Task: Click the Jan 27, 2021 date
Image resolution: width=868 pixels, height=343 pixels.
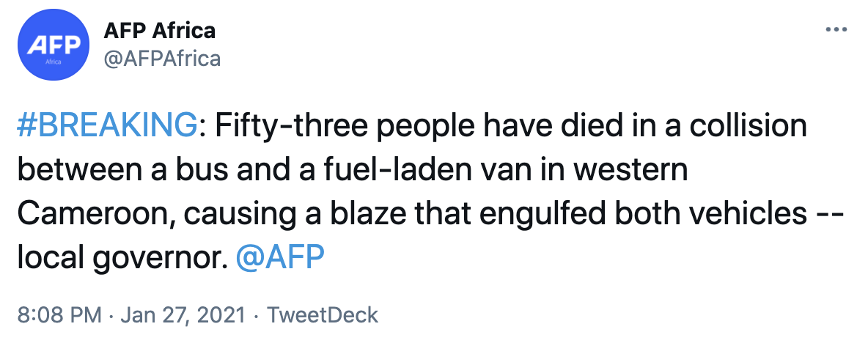Action: click(x=183, y=316)
